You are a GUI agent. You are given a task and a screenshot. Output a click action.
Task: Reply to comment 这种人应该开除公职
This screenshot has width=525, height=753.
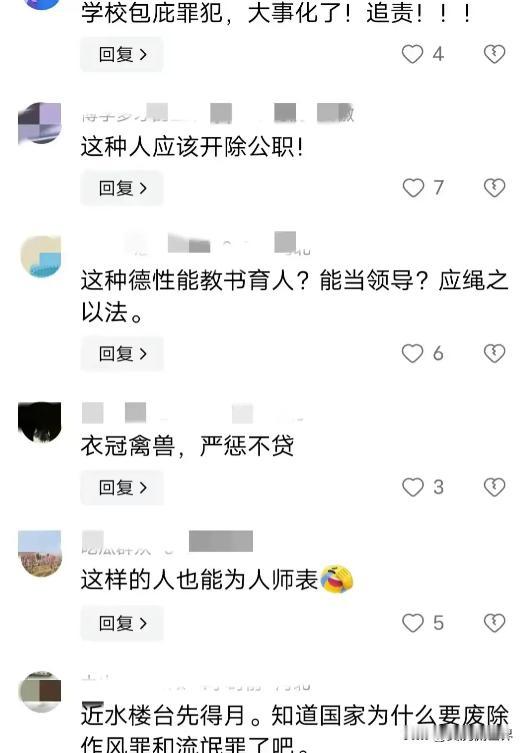click(x=122, y=188)
